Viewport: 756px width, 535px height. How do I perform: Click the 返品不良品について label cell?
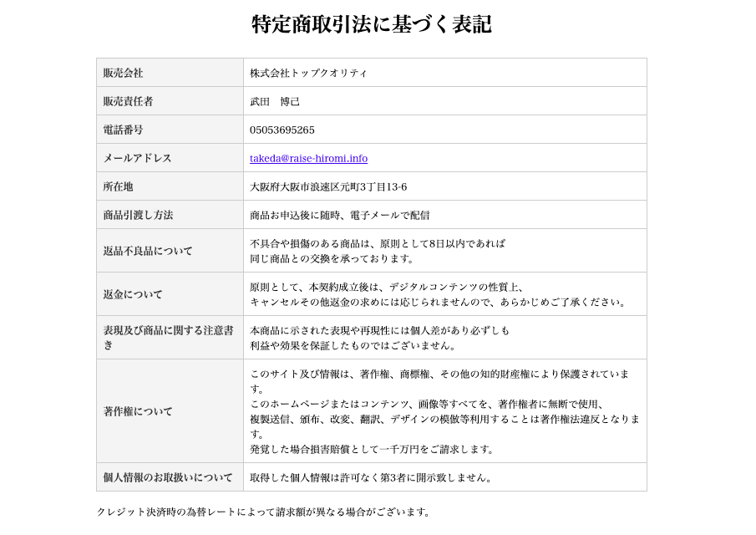(x=170, y=251)
